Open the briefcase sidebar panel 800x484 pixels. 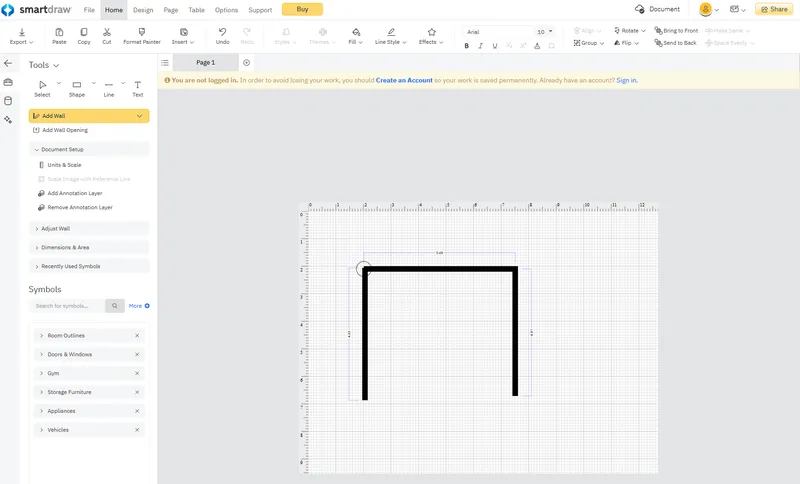click(x=8, y=82)
